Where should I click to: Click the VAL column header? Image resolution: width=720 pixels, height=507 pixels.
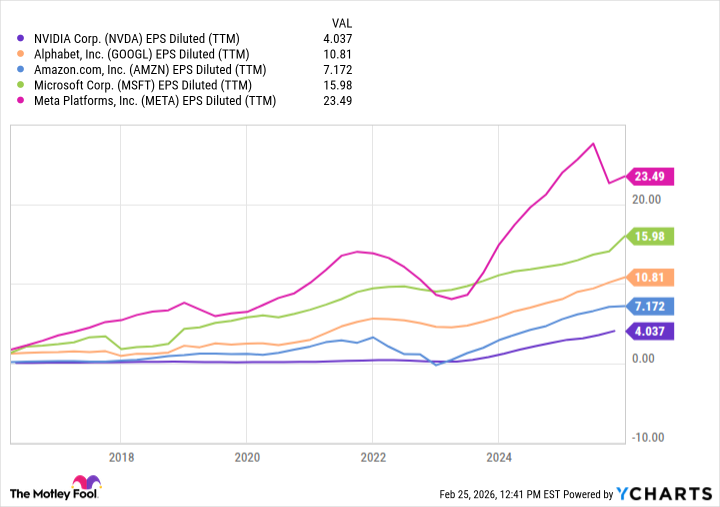pos(341,22)
